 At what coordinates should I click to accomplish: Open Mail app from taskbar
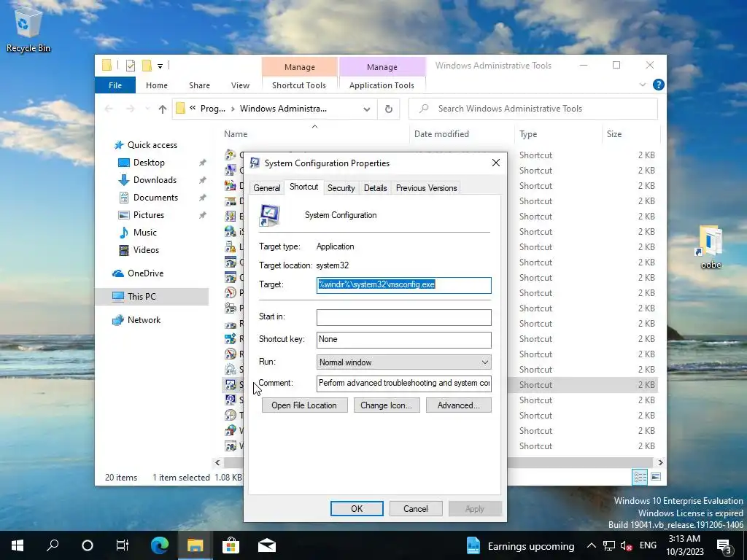pos(267,545)
